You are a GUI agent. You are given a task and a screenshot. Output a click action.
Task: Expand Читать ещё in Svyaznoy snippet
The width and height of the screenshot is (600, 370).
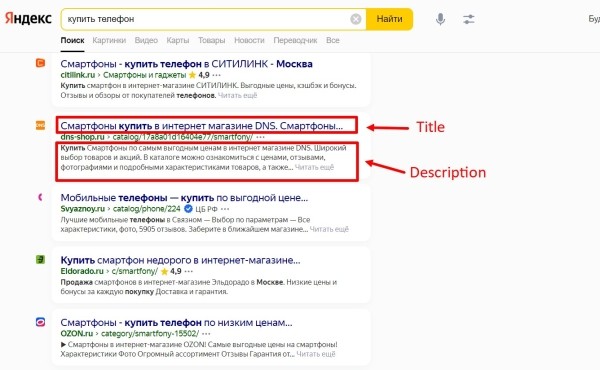tap(329, 229)
